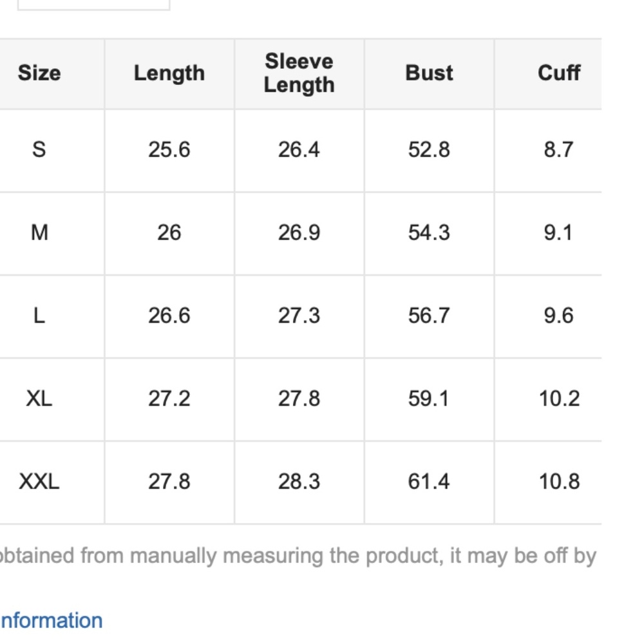This screenshot has height=644, width=644.
Task: Select the M size row label
Action: pyautogui.click(x=39, y=232)
